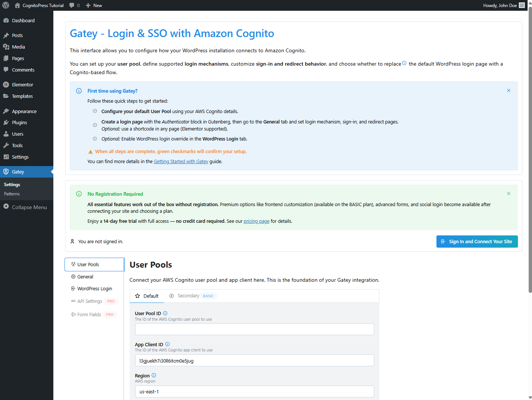Viewport: 532px width, 400px height.
Task: Click 'You are not signed in.' text
Action: click(x=100, y=242)
